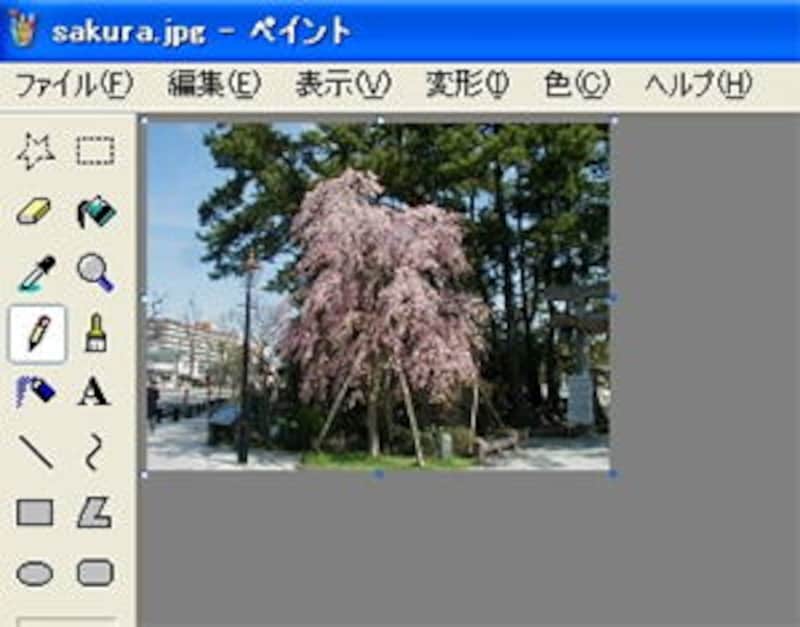
Task: Click the Paint app icon in title bar
Action: pos(22,30)
